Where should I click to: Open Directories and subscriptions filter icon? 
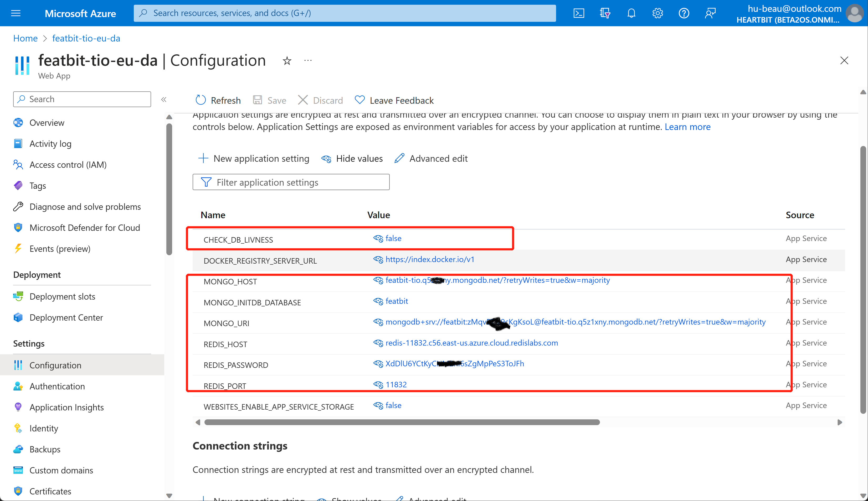point(605,13)
